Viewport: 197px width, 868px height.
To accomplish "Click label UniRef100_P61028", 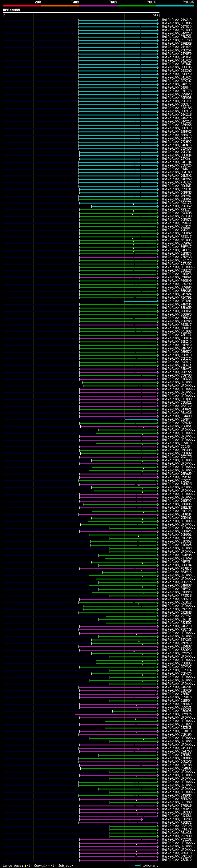I will tap(177, 833).
